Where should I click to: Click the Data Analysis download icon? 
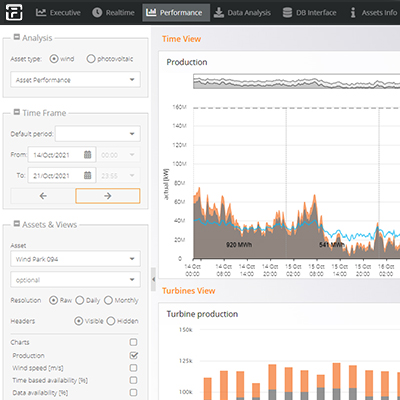tap(219, 12)
